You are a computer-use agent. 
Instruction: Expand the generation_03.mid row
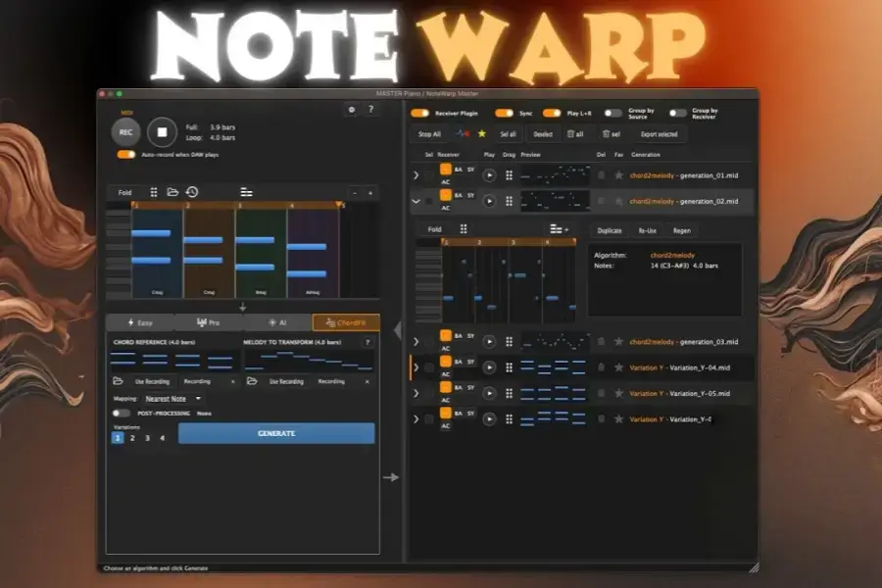coord(416,342)
